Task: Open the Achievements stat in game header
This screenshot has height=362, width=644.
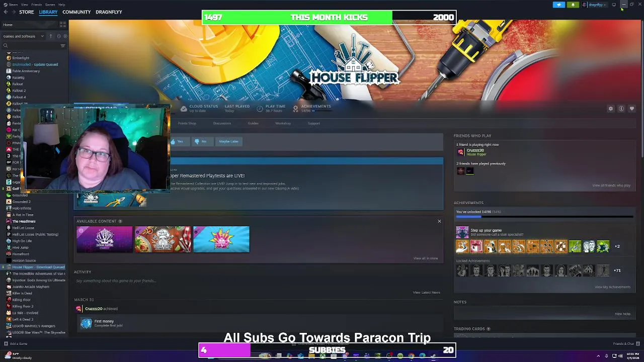Action: pos(312,108)
